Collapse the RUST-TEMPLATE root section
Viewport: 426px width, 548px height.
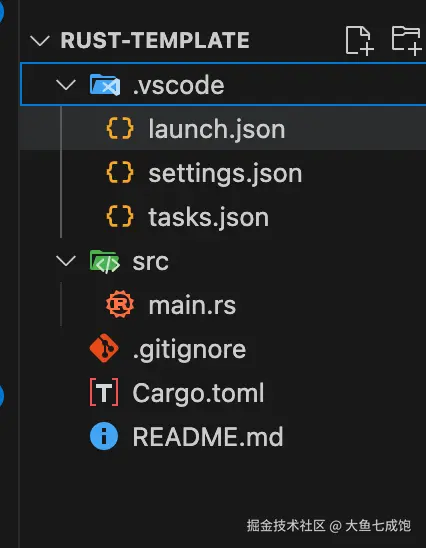coord(40,41)
